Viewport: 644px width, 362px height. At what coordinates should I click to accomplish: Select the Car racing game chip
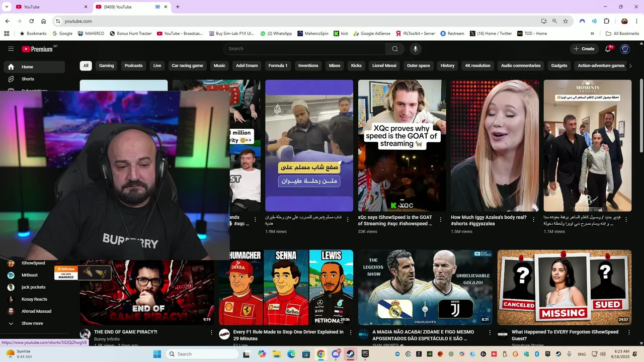click(187, 65)
